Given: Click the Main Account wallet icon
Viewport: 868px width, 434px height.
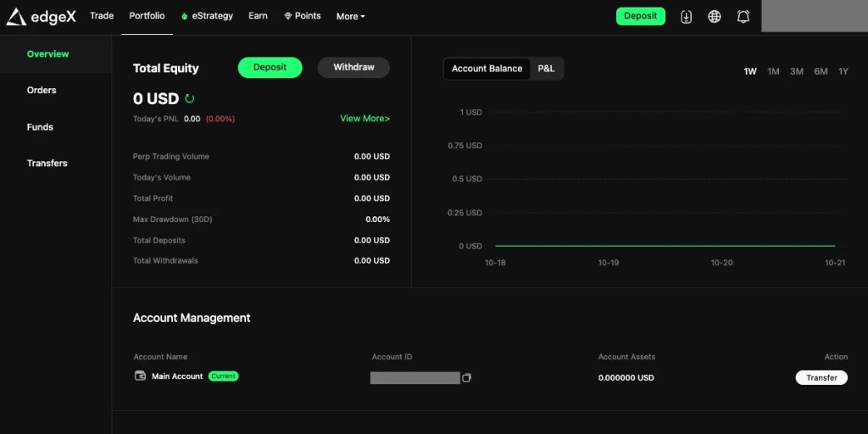Looking at the screenshot, I should (141, 376).
